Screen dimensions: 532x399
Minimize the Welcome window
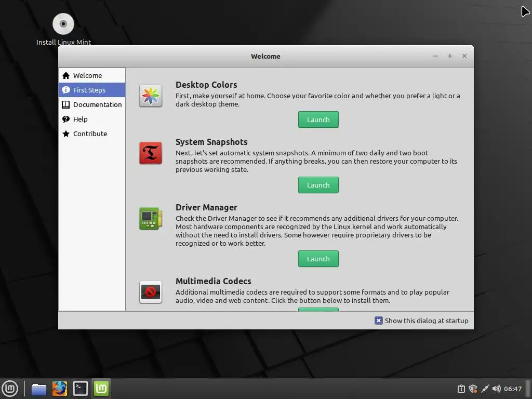[x=435, y=56]
